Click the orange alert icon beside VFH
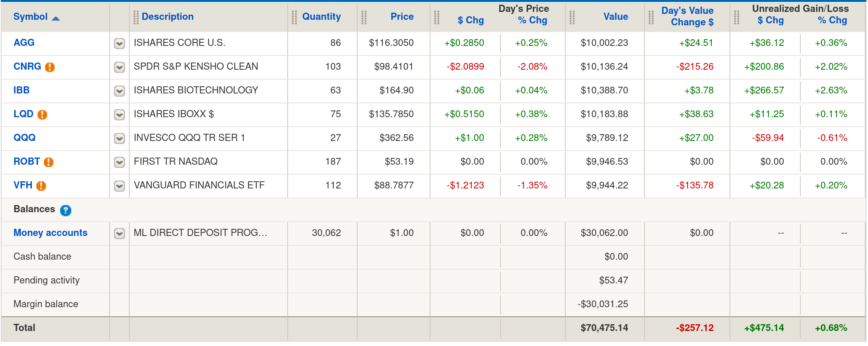868x346 pixels. [x=41, y=186]
